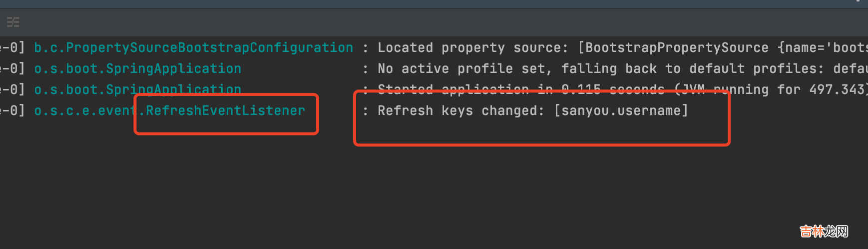Click the '[BootstrapPropertySource' text in the first log line
Viewport: 868px width, 249px height.
coord(673,47)
